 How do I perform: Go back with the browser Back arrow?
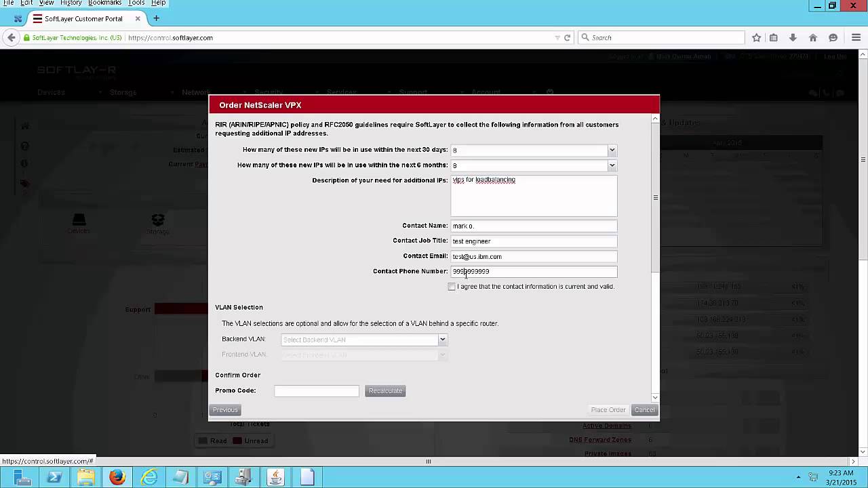(11, 38)
